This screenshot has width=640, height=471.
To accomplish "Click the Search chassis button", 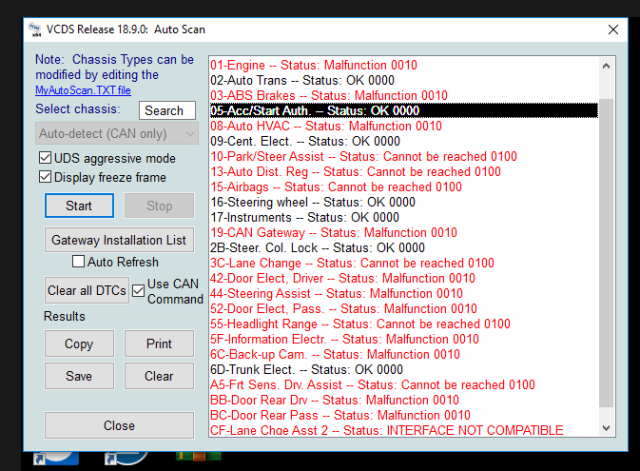I will (167, 111).
